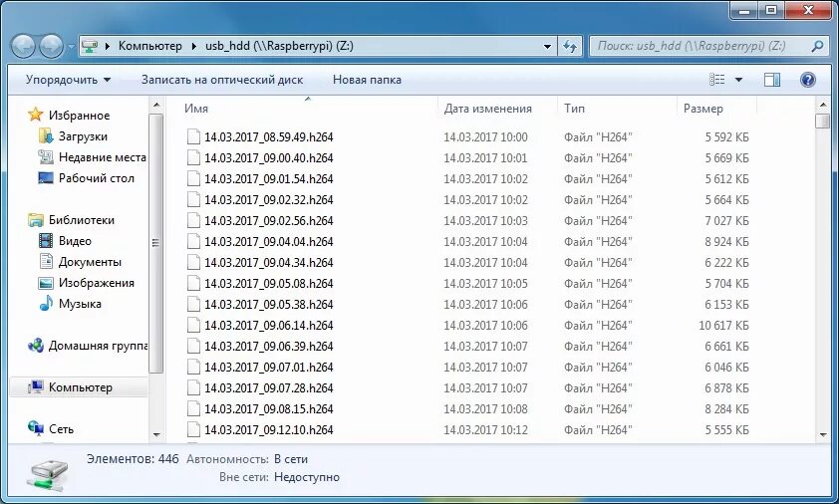
Task: Open Упорядочить menu
Action: click(68, 80)
